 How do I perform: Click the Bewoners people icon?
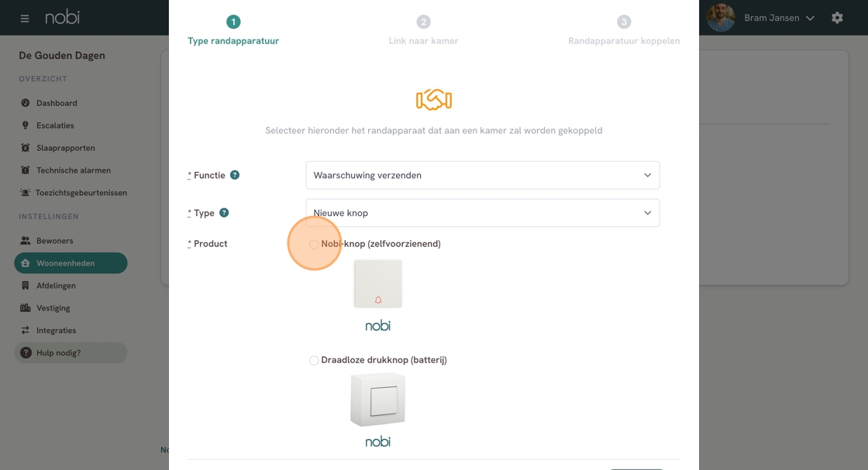(x=26, y=241)
